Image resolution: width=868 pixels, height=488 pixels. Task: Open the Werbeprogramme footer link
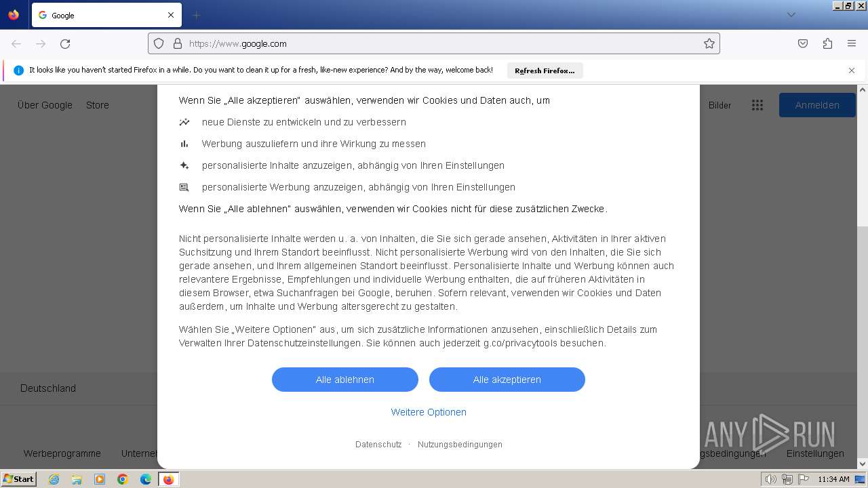click(x=62, y=453)
